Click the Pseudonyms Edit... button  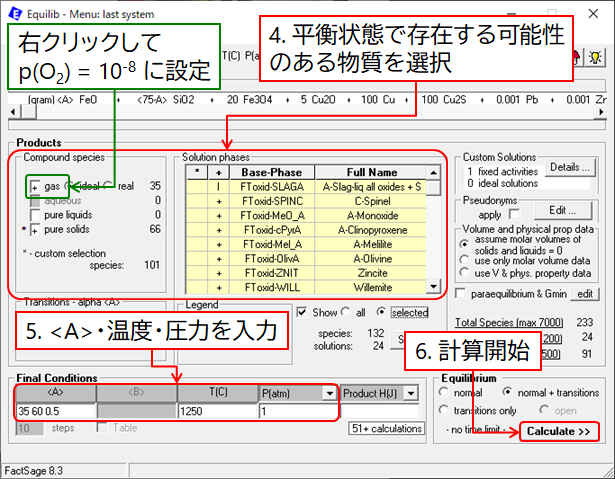click(x=556, y=212)
